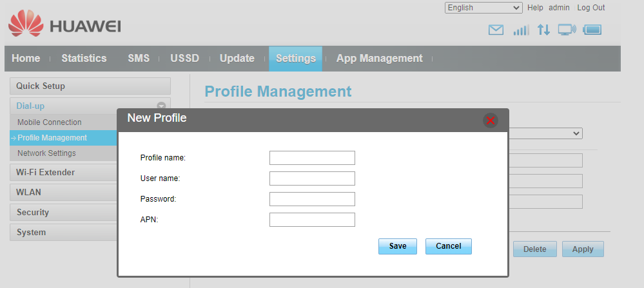Open Network Settings in sidebar
The height and width of the screenshot is (288, 644).
(x=46, y=153)
